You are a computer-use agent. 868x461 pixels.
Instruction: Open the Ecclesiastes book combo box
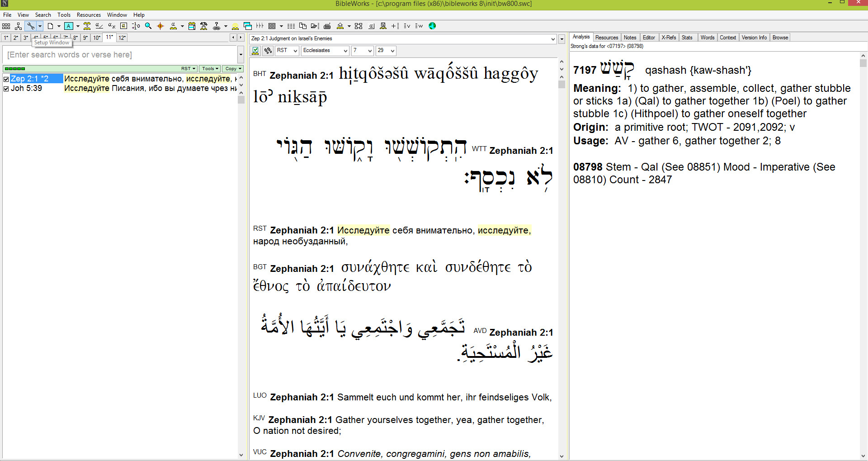pos(325,51)
